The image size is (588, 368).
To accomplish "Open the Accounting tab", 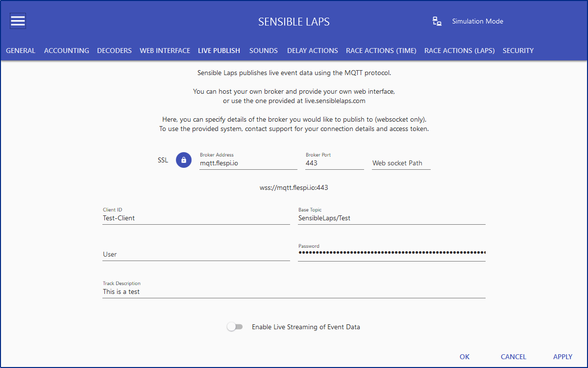I will (67, 51).
